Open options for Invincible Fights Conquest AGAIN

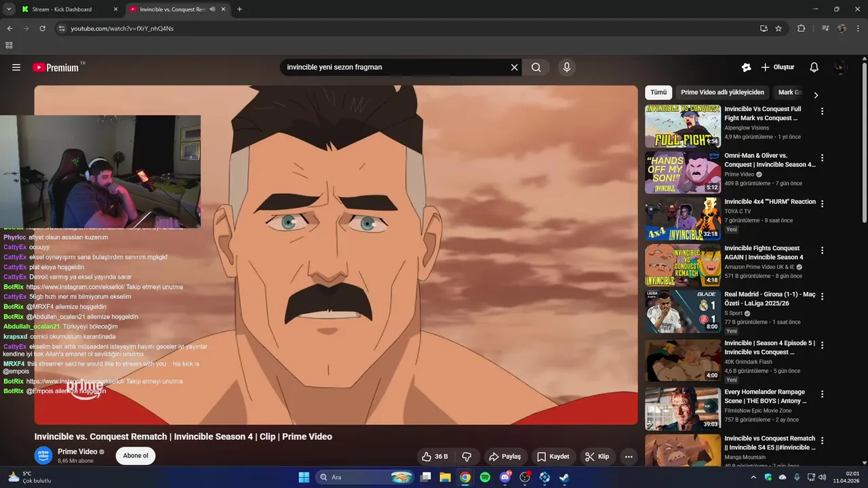tap(822, 250)
